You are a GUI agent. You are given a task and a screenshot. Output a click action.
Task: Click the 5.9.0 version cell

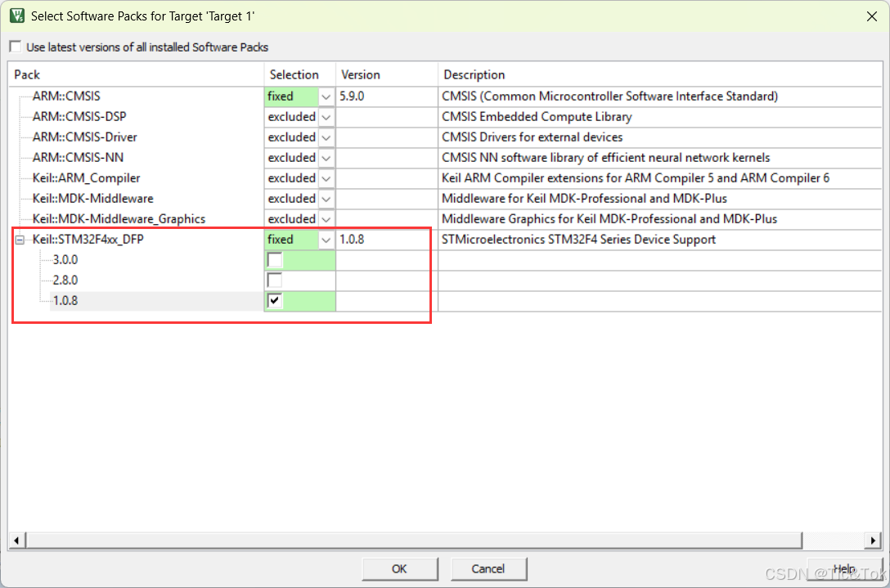(x=387, y=97)
